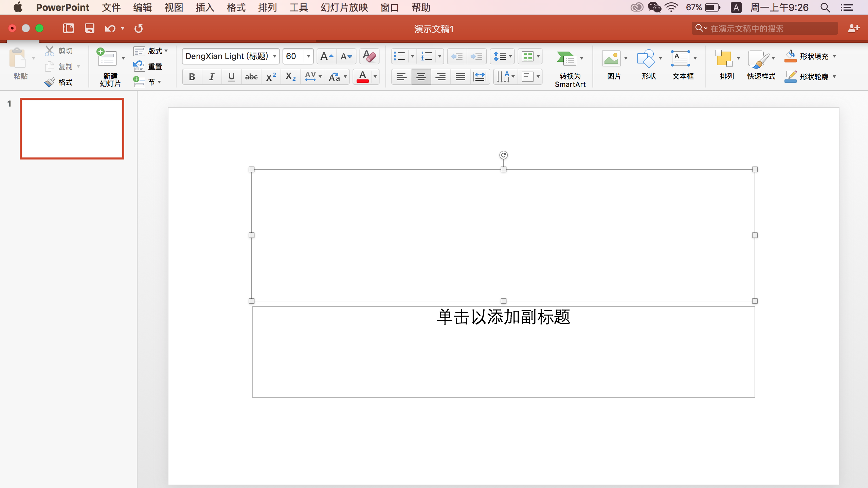The width and height of the screenshot is (868, 488).
Task: Toggle bold formatting
Action: coord(192,77)
